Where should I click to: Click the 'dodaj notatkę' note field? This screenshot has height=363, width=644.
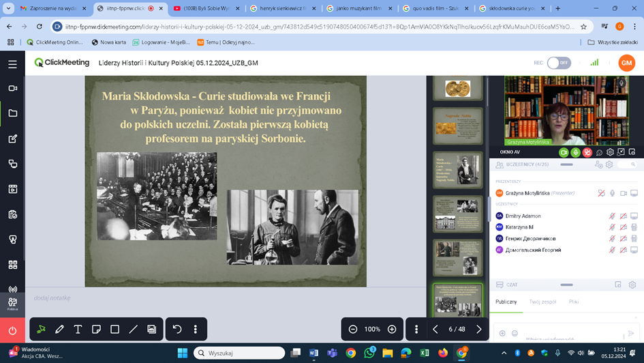coord(52,298)
